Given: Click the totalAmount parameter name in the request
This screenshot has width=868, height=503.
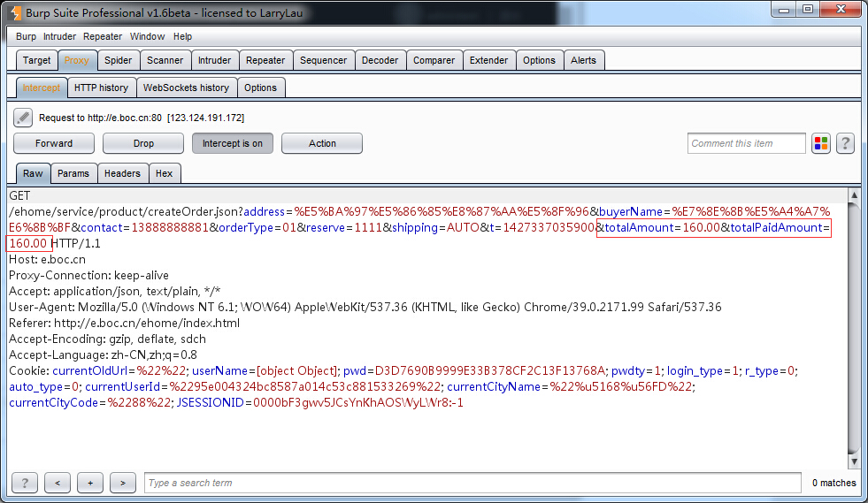Looking at the screenshot, I should click(x=640, y=227).
